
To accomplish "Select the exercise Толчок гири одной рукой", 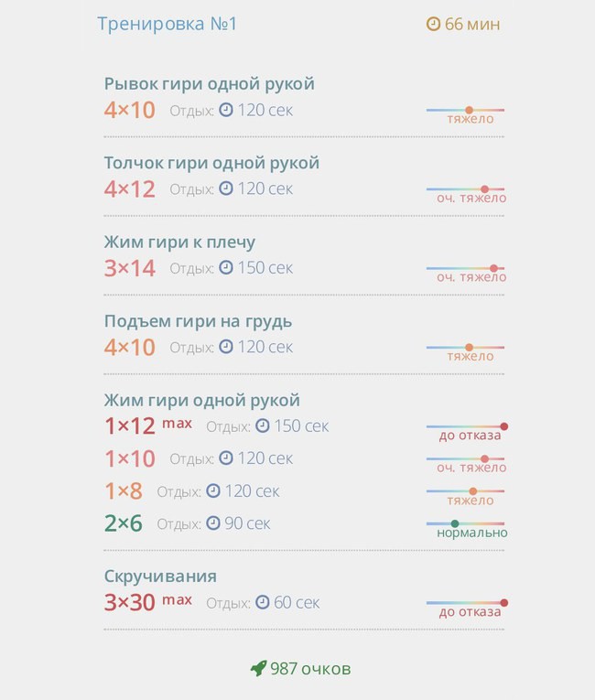I will [211, 163].
